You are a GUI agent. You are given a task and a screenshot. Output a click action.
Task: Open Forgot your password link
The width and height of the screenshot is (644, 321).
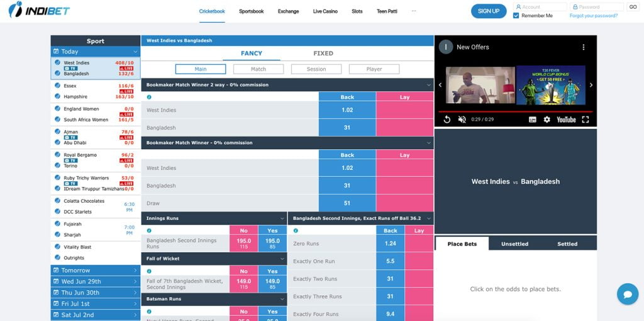coord(594,16)
